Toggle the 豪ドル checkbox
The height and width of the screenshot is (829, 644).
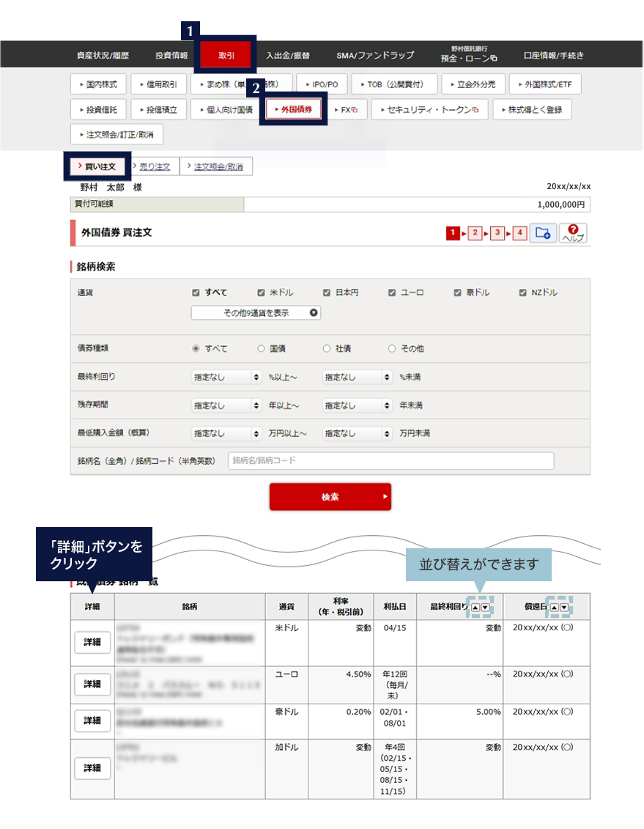457,292
